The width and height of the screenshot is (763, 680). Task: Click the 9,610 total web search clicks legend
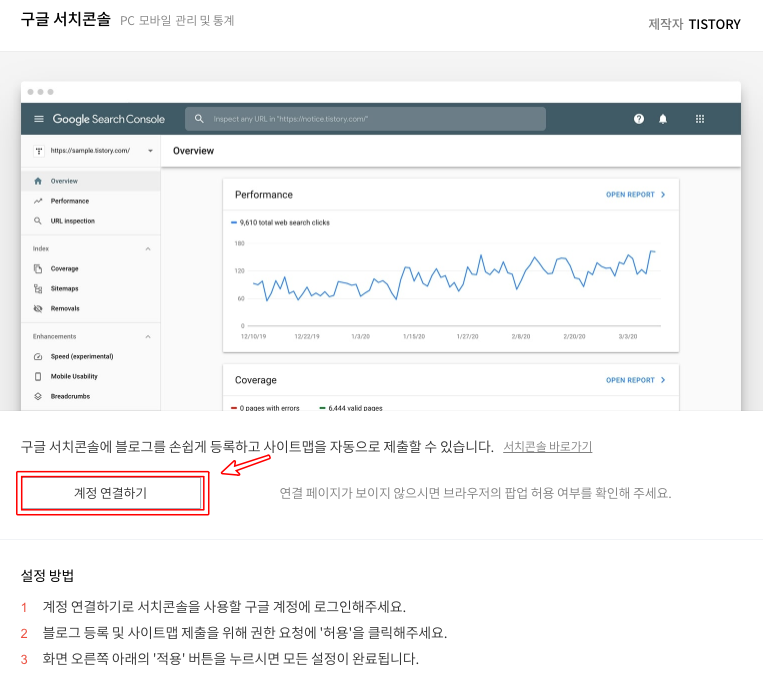coord(280,222)
